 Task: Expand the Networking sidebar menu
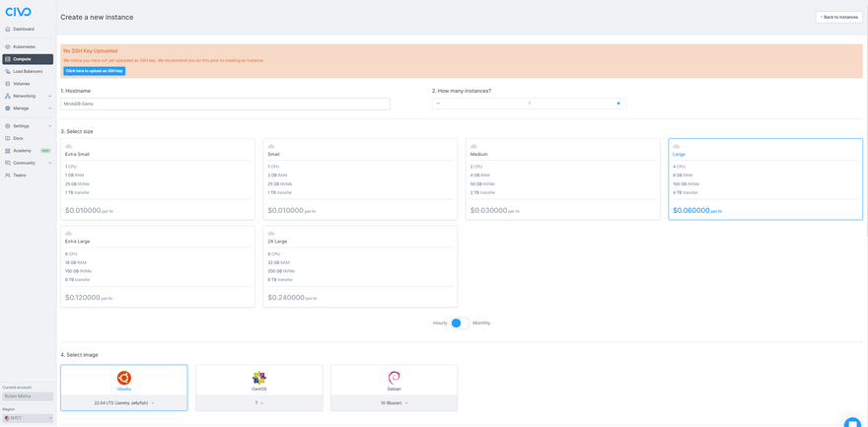tap(28, 96)
